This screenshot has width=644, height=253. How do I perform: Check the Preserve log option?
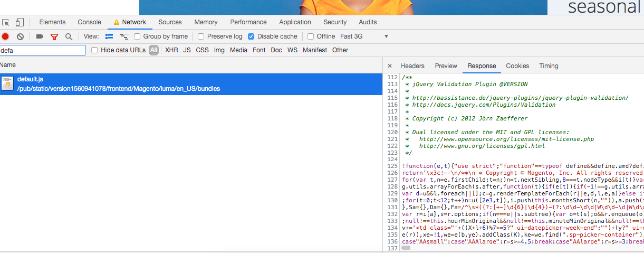click(201, 36)
